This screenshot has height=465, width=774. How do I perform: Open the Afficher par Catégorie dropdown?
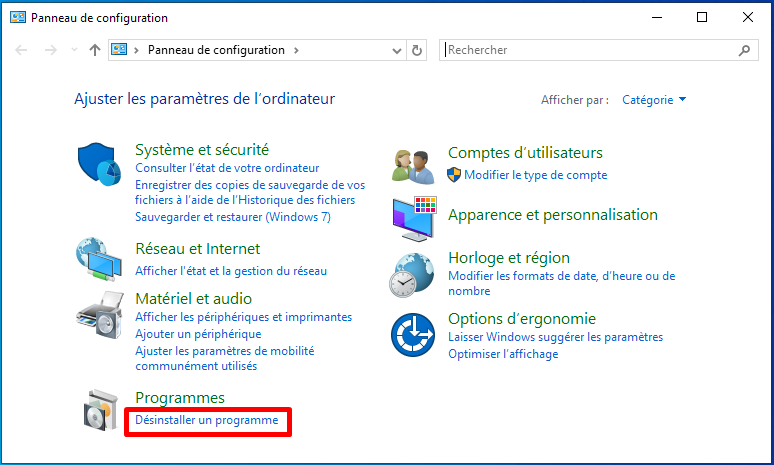click(654, 100)
